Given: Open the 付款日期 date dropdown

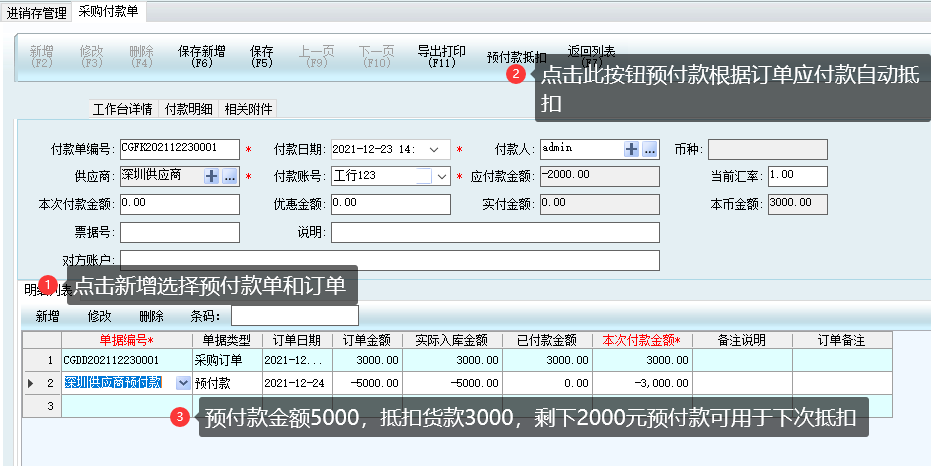Looking at the screenshot, I should (x=433, y=149).
